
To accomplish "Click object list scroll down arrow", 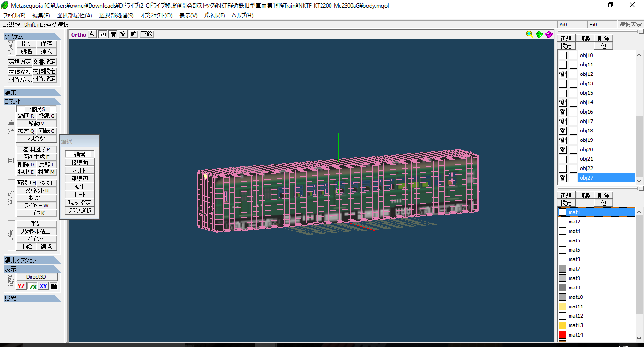I will [x=639, y=181].
